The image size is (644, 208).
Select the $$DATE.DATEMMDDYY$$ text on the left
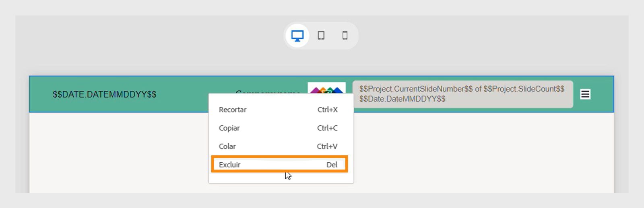pyautogui.click(x=104, y=94)
